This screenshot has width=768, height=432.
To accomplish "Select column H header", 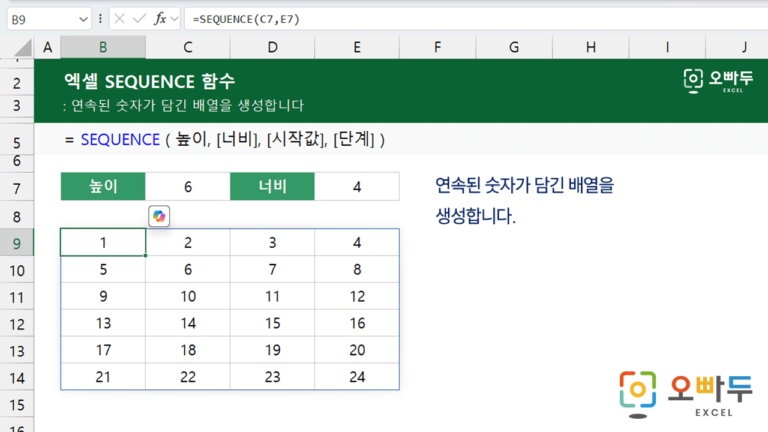I will (591, 48).
